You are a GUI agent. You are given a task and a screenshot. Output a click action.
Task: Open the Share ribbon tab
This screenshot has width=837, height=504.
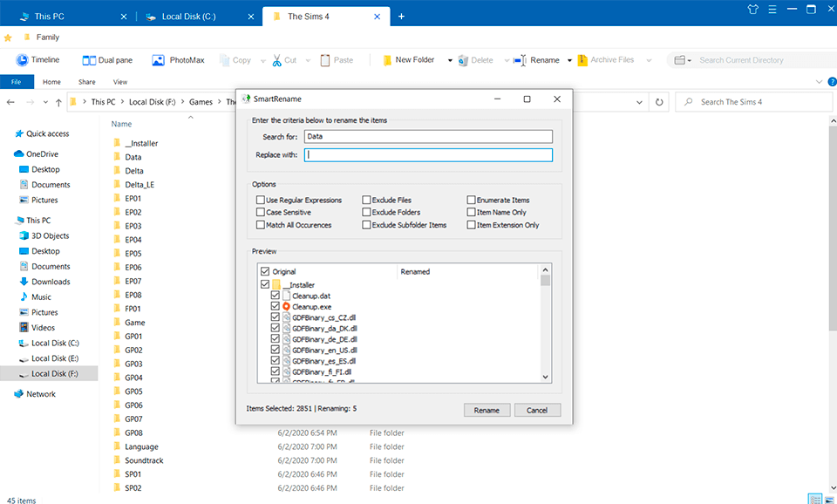point(89,81)
